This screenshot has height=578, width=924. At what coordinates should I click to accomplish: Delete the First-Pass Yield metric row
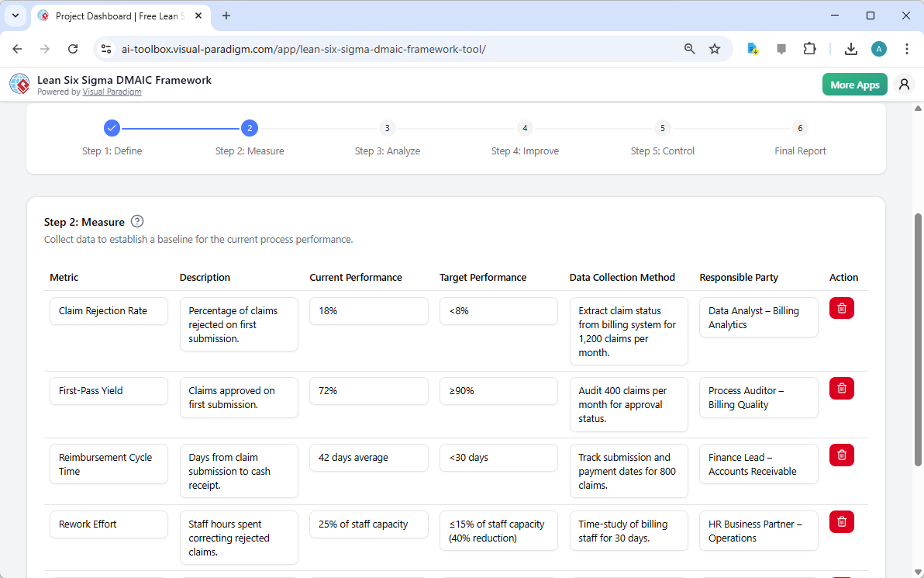point(841,388)
